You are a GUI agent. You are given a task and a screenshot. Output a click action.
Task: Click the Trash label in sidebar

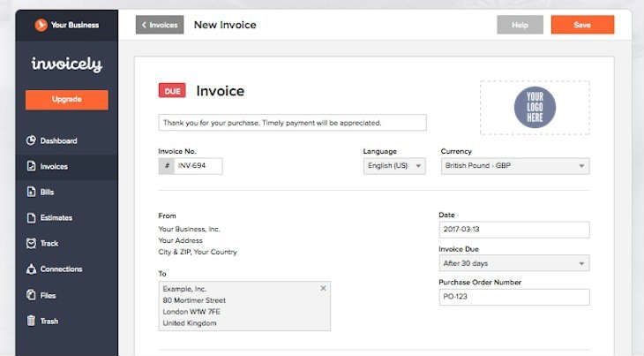tap(49, 321)
